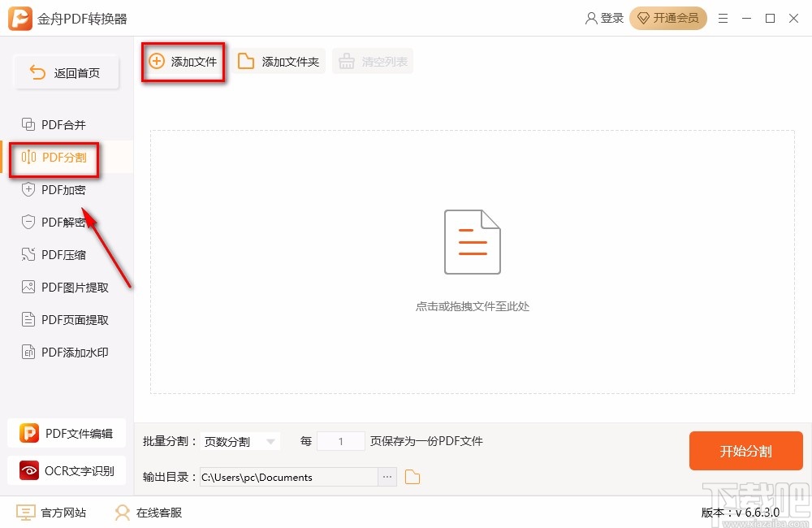Click the 批量分割 label
This screenshot has width=812, height=528.
pyautogui.click(x=170, y=441)
